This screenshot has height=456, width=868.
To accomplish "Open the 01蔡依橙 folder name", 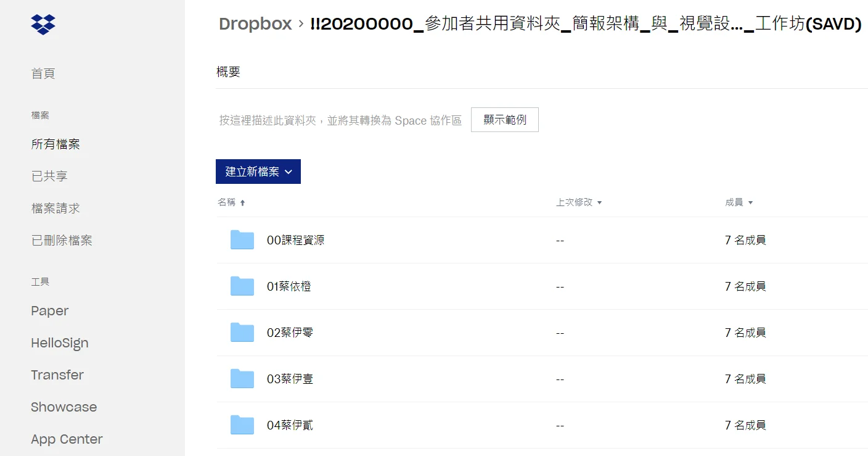I will (289, 286).
